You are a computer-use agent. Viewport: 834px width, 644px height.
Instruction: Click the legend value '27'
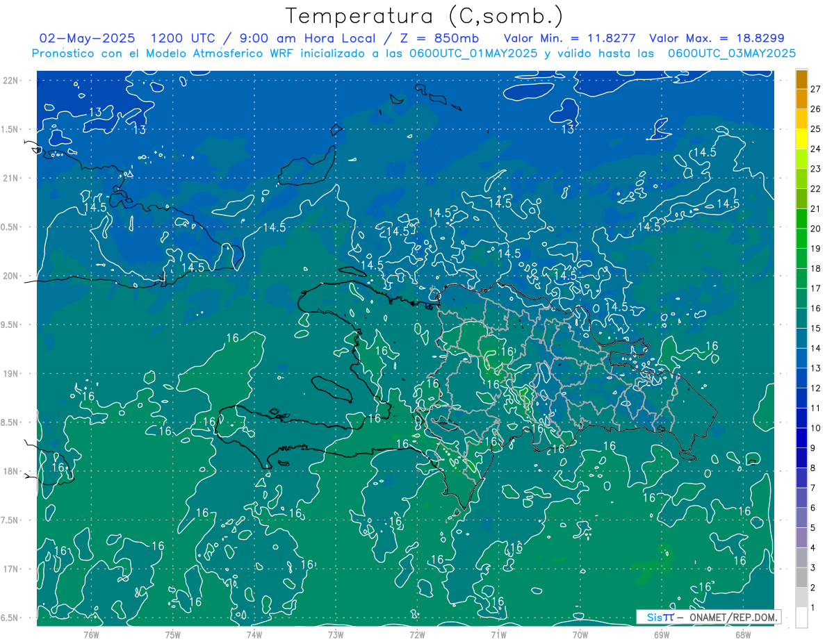point(815,90)
